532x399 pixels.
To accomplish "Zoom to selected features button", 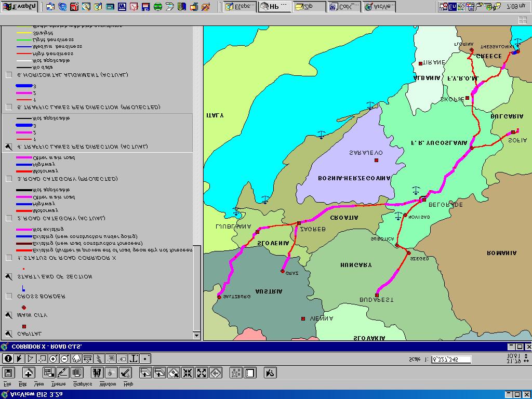I will click(174, 373).
